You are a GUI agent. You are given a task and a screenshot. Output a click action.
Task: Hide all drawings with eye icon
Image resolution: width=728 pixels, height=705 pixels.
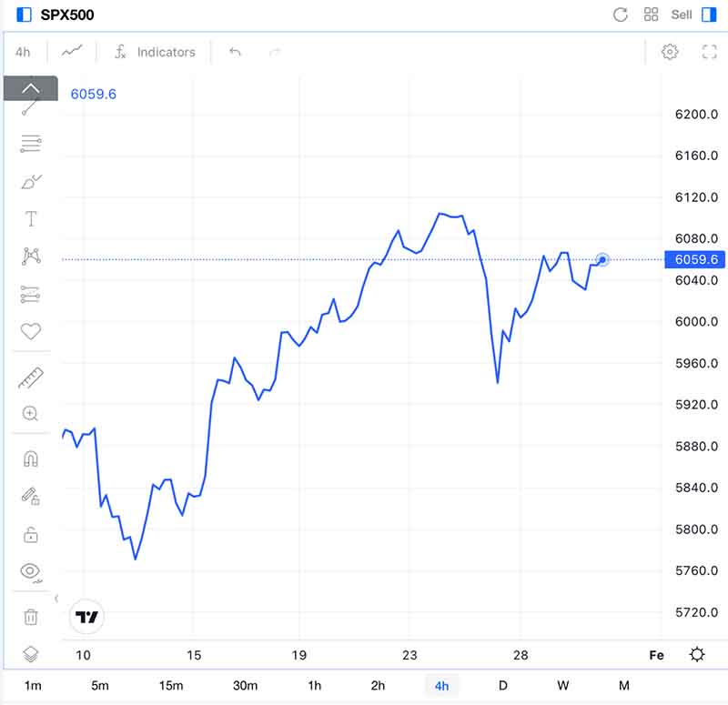[30, 571]
